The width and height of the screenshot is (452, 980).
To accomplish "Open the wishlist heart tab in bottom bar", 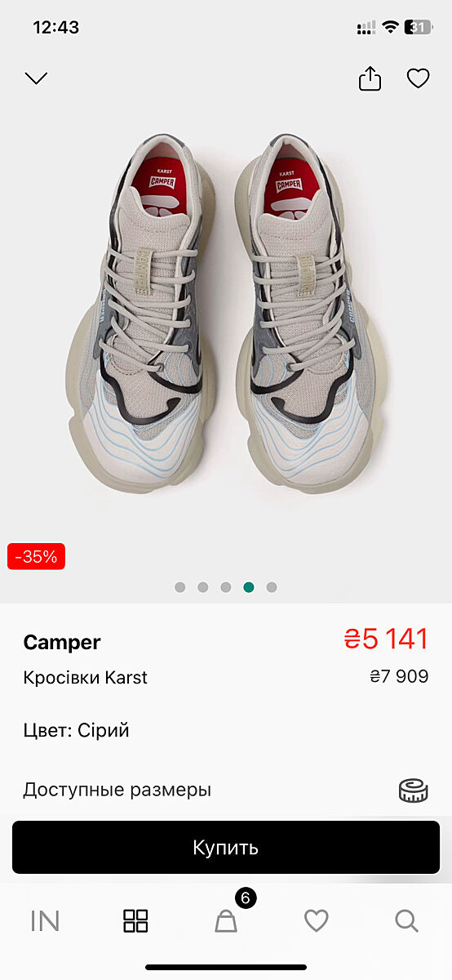I will (317, 921).
